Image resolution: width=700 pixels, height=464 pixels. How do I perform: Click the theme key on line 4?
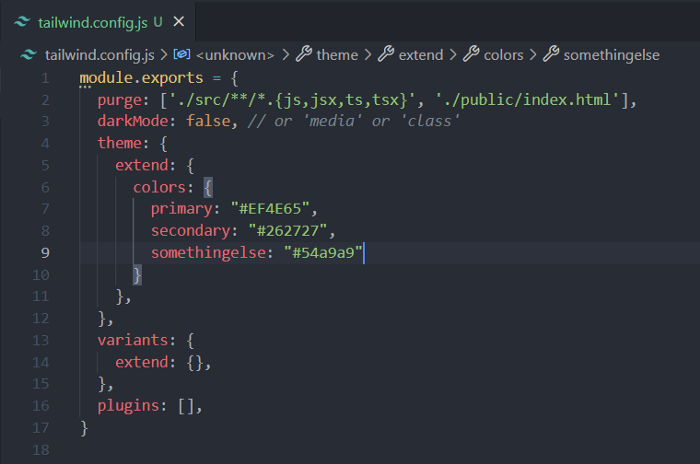[119, 143]
